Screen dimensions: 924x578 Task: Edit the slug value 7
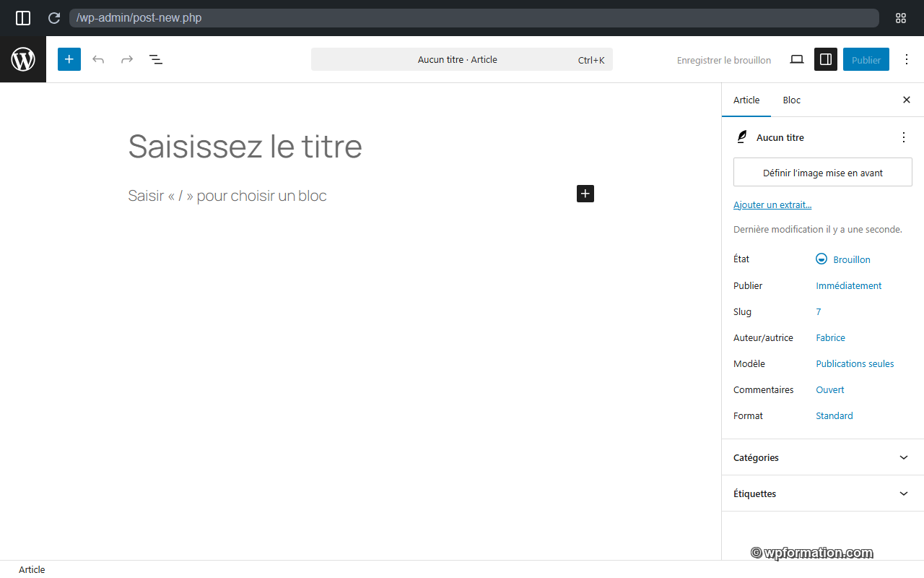tap(819, 311)
